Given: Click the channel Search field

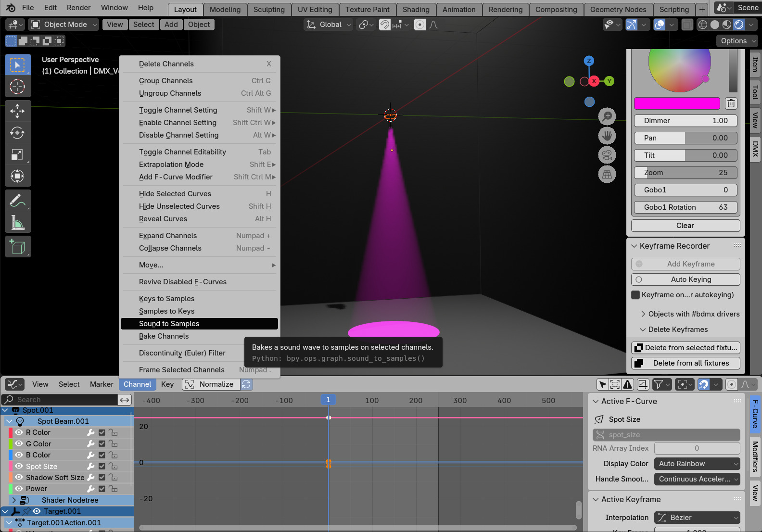Looking at the screenshot, I should pyautogui.click(x=60, y=400).
